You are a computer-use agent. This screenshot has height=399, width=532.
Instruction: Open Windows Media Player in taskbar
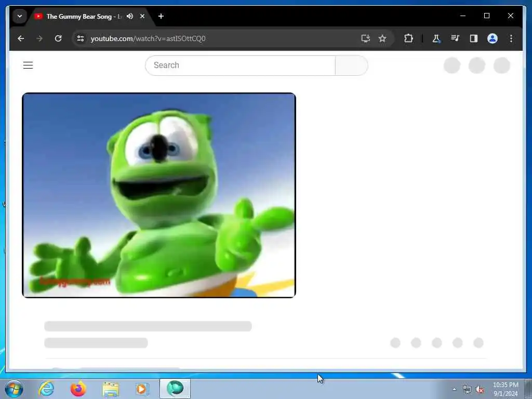pos(142,389)
